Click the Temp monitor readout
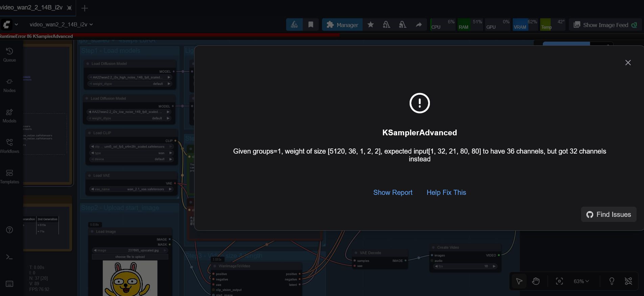Image resolution: width=644 pixels, height=296 pixels. tap(553, 25)
